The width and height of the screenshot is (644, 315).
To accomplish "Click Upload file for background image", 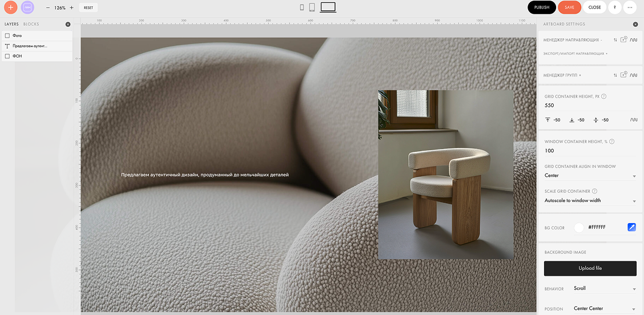I will tap(590, 268).
